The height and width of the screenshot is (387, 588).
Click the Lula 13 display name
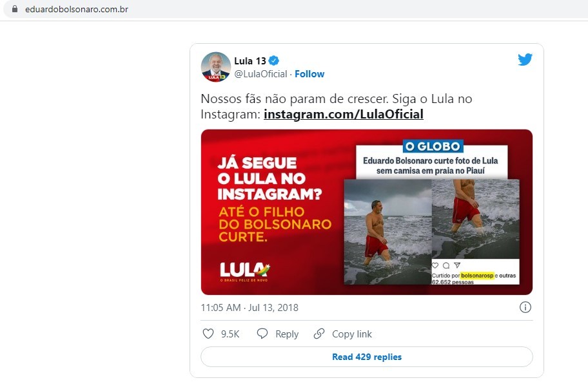pyautogui.click(x=250, y=61)
